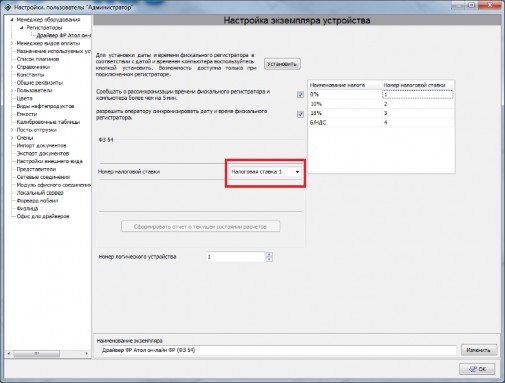Screen dimensions: 505x383
Task: Expand the Пользователи tree node
Action: point(12,90)
